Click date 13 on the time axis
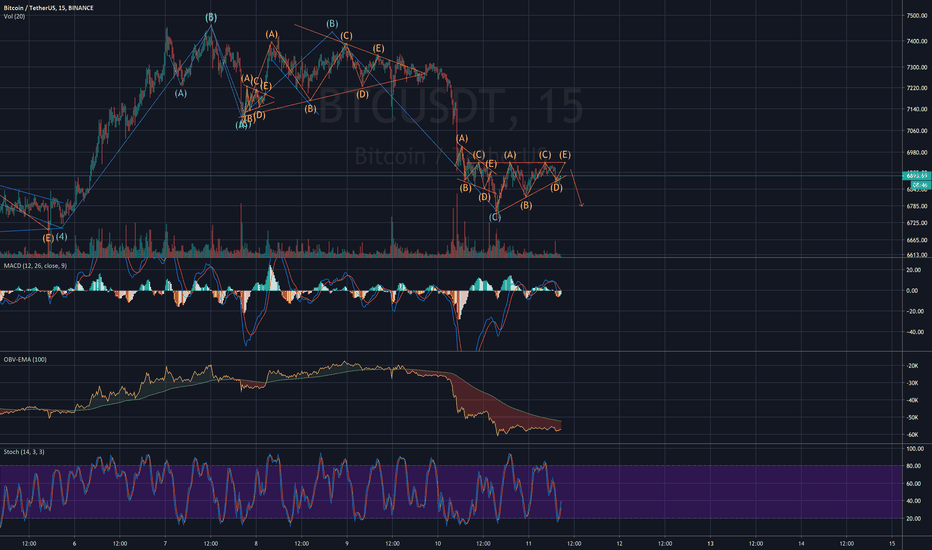The image size is (932, 550). [x=710, y=543]
